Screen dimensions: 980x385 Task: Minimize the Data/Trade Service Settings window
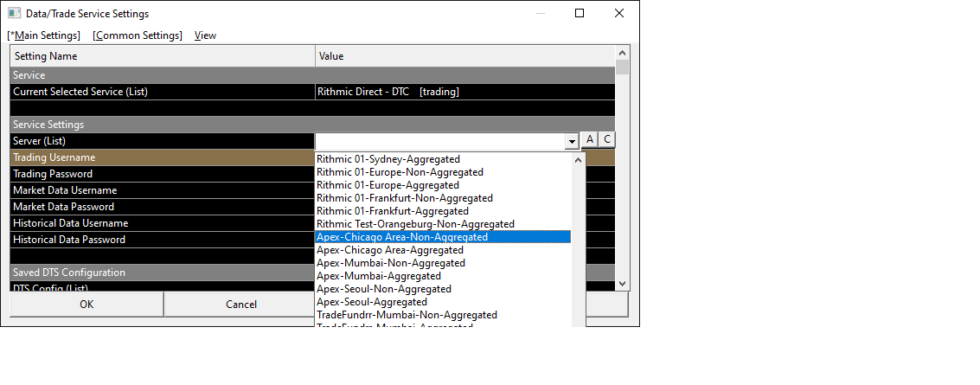[540, 13]
